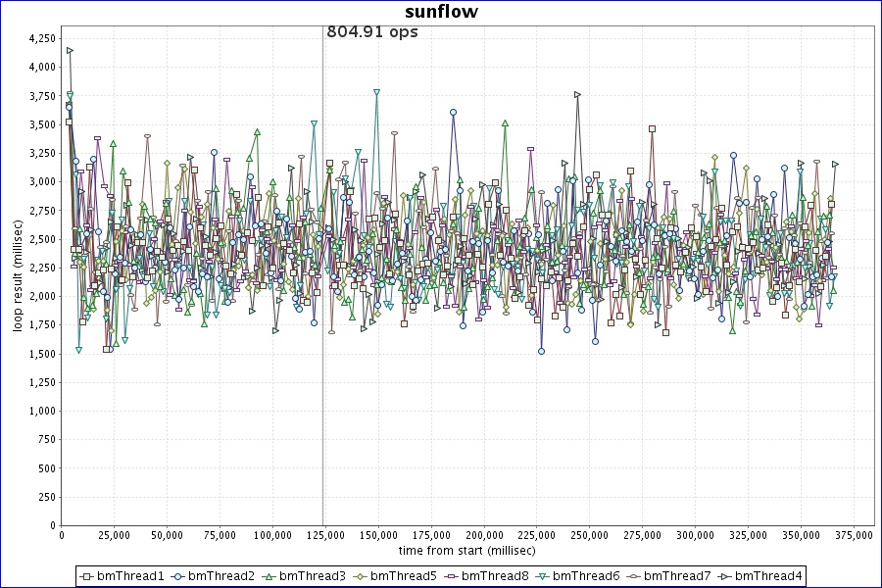Click the "time from start (millisec)" axis label
This screenshot has width=882, height=588.
click(x=466, y=553)
